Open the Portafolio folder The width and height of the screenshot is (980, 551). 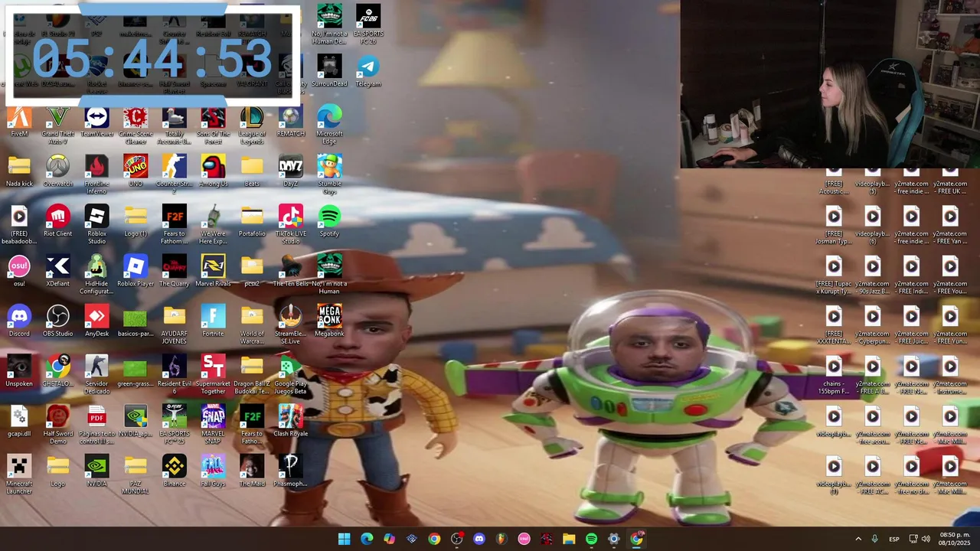[252, 222]
